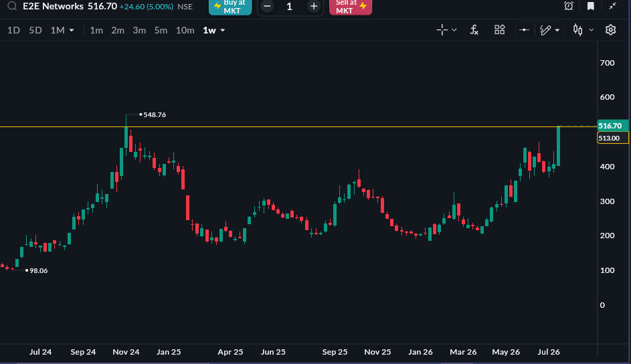Expand crosshair cursor options chevron
This screenshot has height=364, width=631.
[454, 30]
